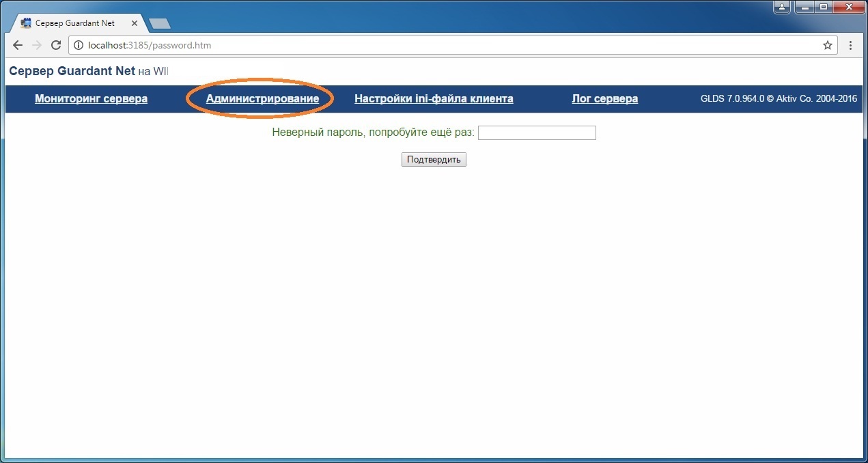Go to Администрирование section
The width and height of the screenshot is (868, 463).
pyautogui.click(x=262, y=99)
